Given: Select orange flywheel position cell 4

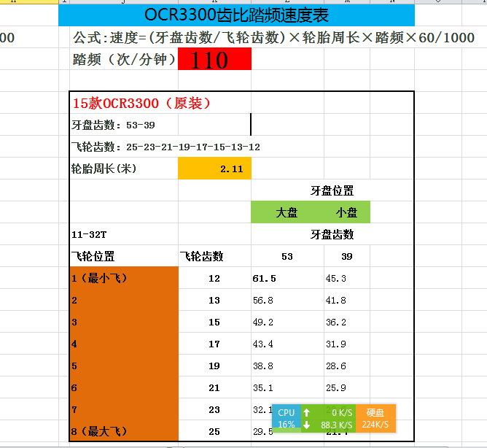Looking at the screenshot, I should coord(124,344).
